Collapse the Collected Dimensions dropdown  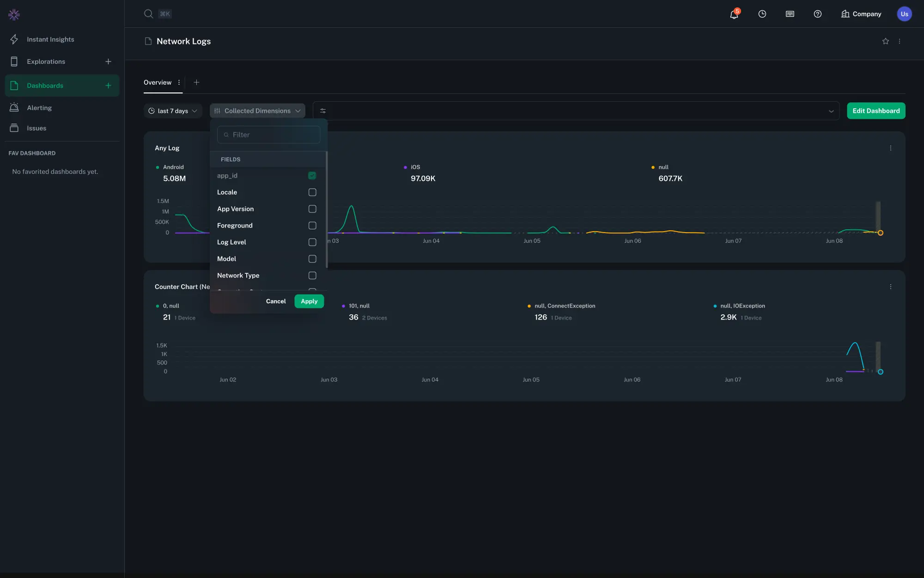coord(257,111)
